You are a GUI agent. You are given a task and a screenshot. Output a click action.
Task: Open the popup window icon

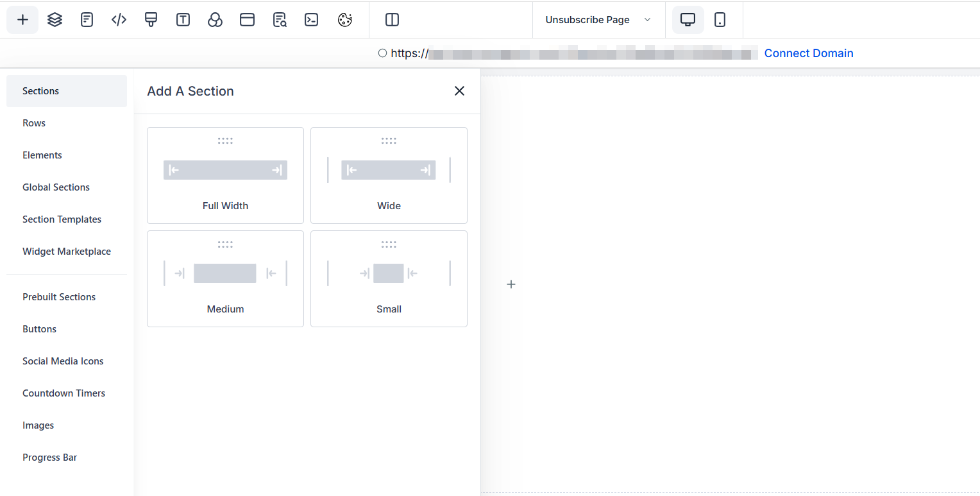(247, 20)
